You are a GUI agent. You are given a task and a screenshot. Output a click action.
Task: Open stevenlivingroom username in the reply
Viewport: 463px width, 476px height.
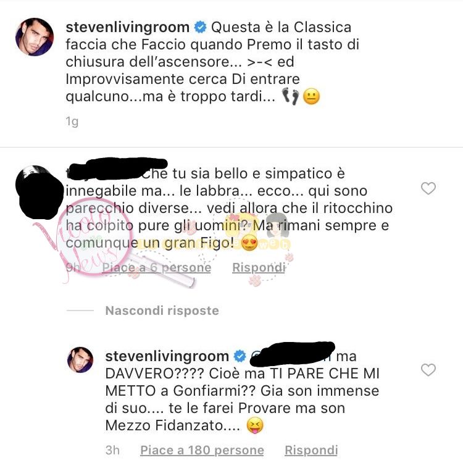coord(167,356)
